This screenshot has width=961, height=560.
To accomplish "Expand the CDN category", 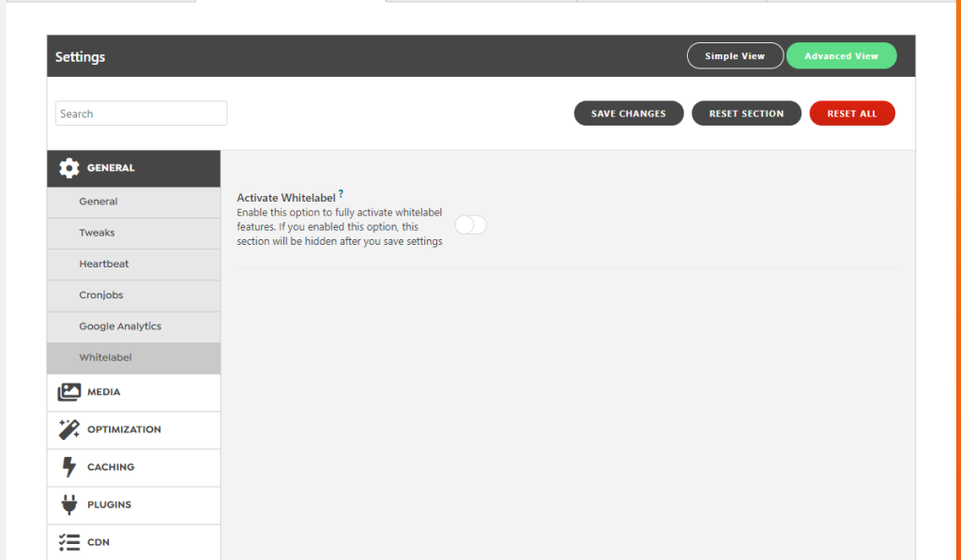I will [133, 542].
